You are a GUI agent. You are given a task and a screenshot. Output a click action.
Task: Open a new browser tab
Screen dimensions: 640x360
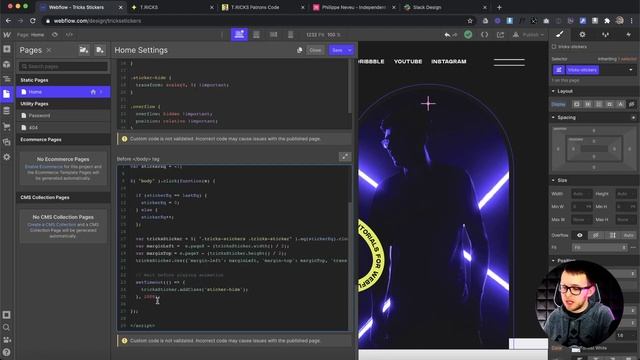499,7
